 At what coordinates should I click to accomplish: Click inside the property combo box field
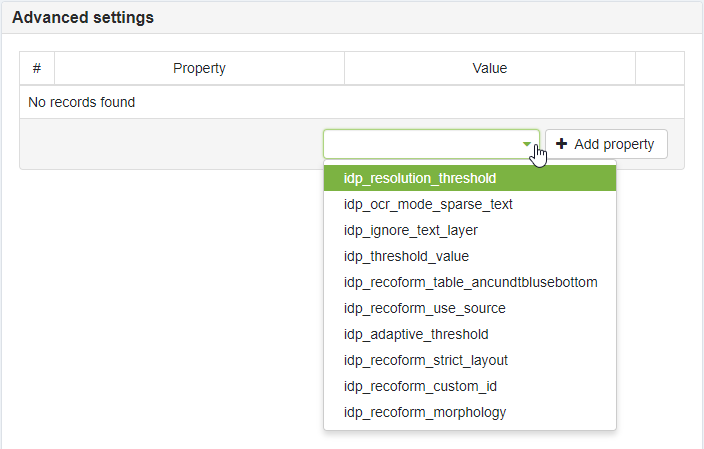tap(420, 144)
